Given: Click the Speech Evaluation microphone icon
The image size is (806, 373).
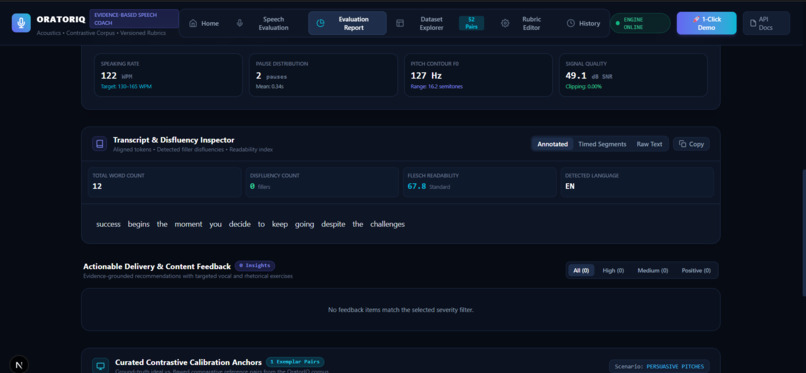Looking at the screenshot, I should (240, 23).
